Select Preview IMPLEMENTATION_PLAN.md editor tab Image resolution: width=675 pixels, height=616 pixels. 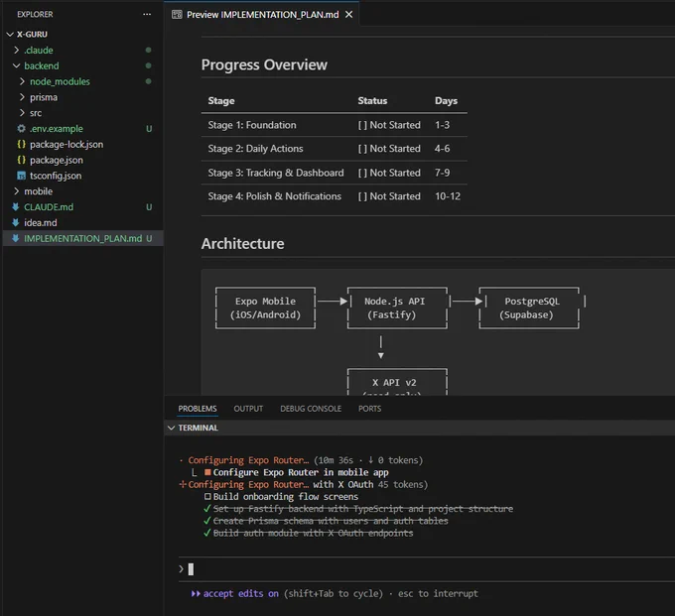[263, 15]
